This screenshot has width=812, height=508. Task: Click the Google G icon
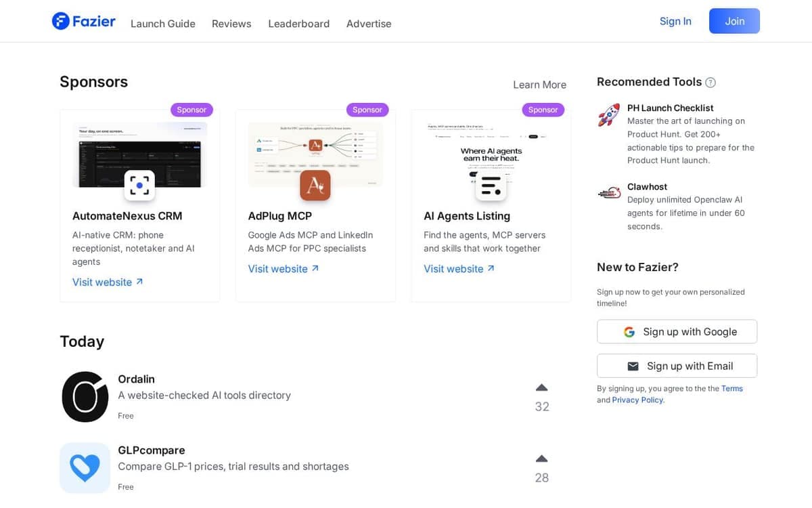[x=629, y=332]
